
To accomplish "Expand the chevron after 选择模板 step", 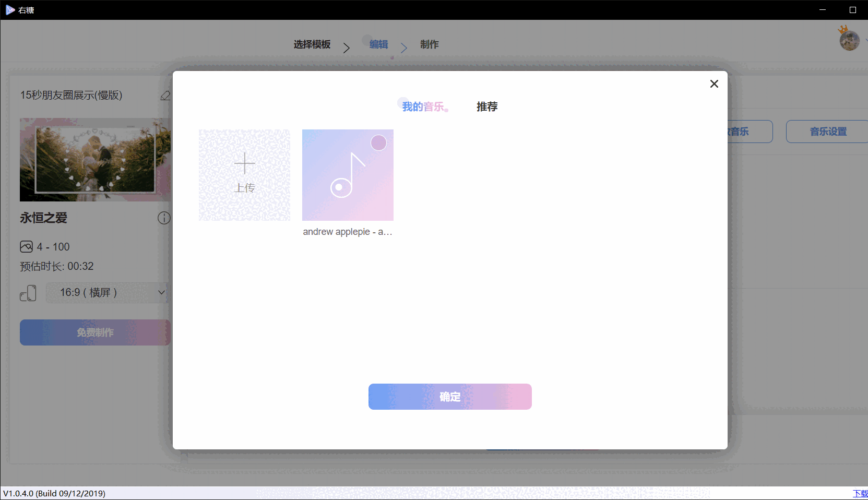I will (x=347, y=47).
